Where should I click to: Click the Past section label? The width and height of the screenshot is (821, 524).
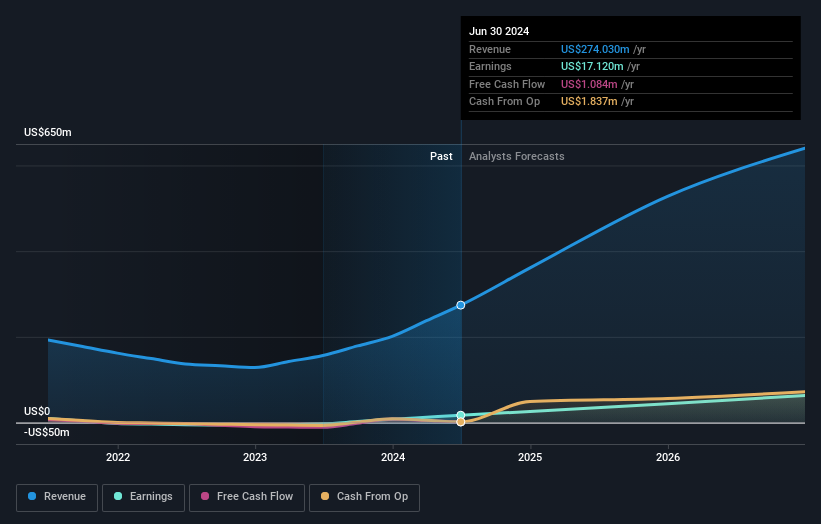[x=441, y=156]
